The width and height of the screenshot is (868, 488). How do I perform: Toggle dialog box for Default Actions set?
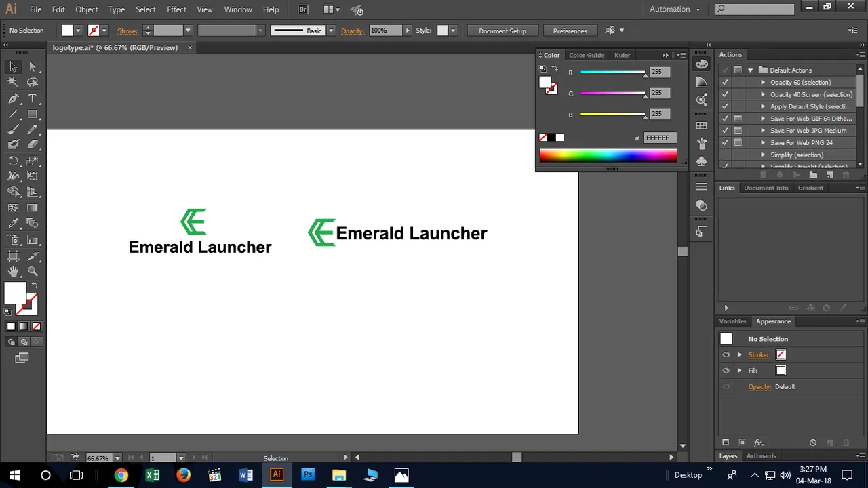point(738,70)
